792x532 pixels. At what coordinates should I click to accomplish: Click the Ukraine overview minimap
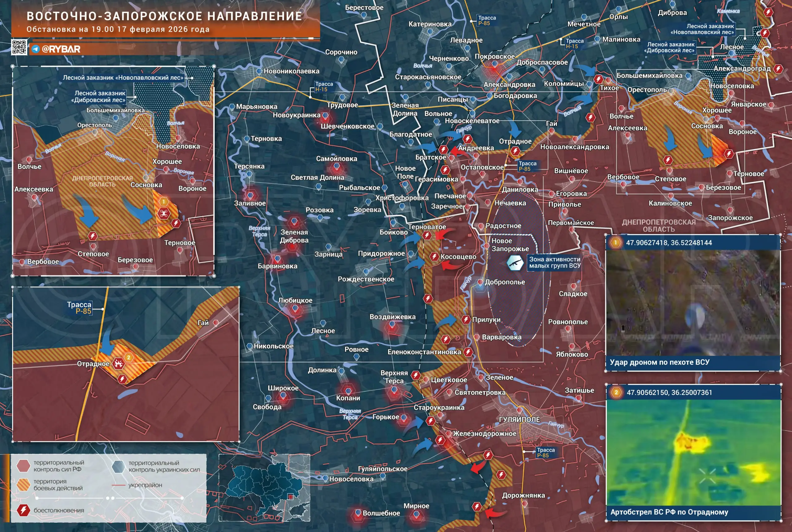click(x=264, y=487)
